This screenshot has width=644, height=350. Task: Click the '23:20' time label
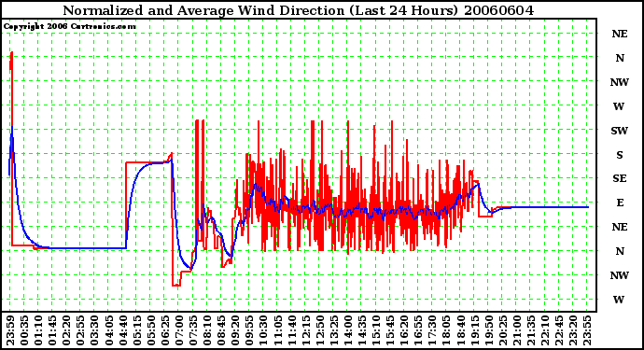click(x=572, y=330)
